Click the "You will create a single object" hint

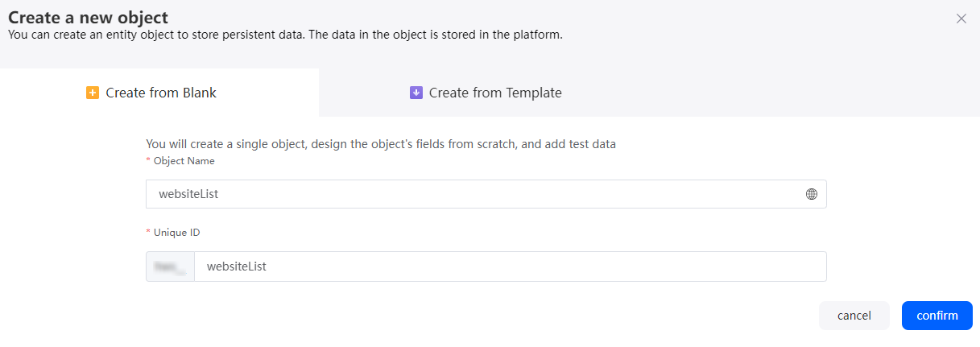[x=381, y=144]
